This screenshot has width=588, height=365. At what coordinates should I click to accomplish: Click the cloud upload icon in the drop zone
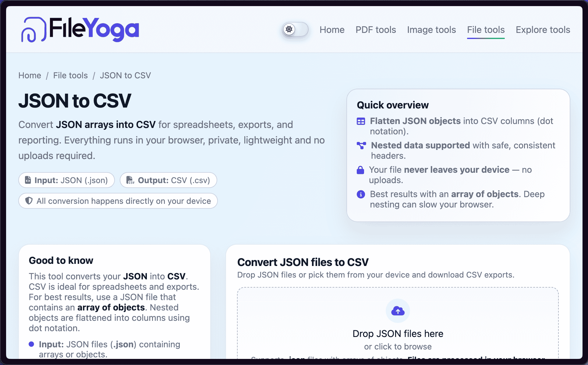pyautogui.click(x=398, y=311)
